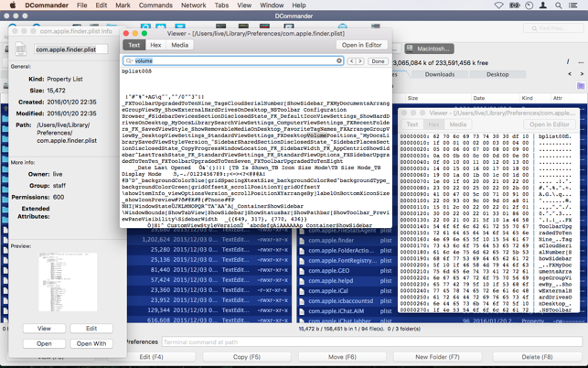
Task: Click the Spotlight search icon
Action: click(x=559, y=5)
